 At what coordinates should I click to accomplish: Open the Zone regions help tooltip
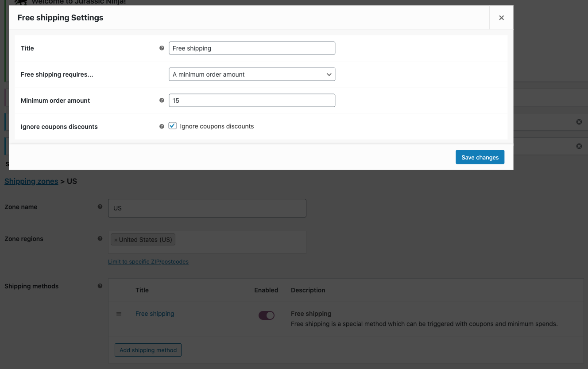point(100,238)
